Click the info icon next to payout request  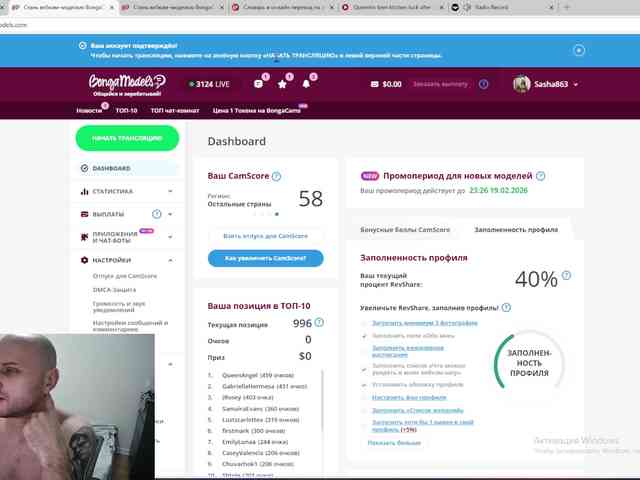click(484, 84)
